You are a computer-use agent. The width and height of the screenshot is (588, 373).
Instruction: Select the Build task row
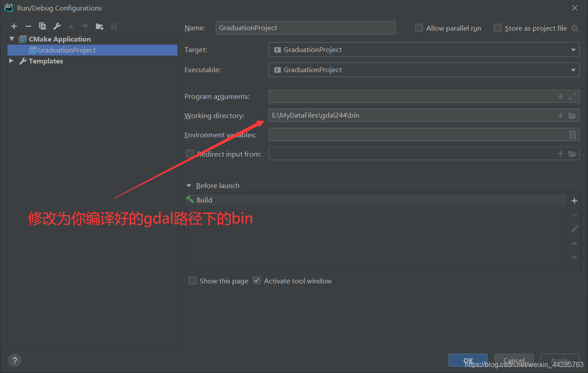(x=376, y=200)
